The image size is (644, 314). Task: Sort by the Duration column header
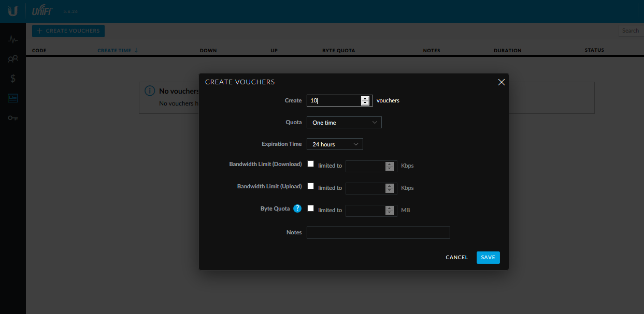click(508, 51)
